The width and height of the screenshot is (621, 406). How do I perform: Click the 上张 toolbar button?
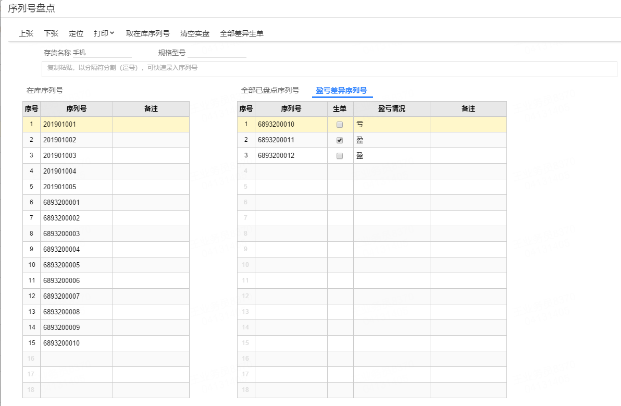(26, 34)
